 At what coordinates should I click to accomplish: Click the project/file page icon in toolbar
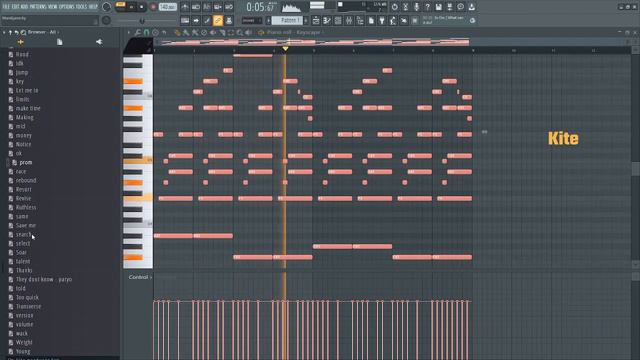[x=371, y=20]
